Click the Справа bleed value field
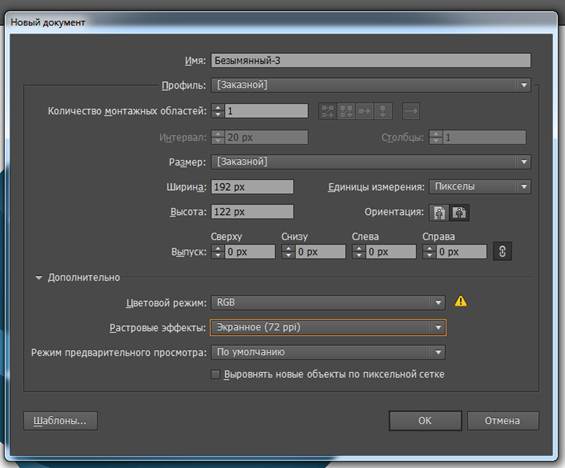 coord(462,251)
